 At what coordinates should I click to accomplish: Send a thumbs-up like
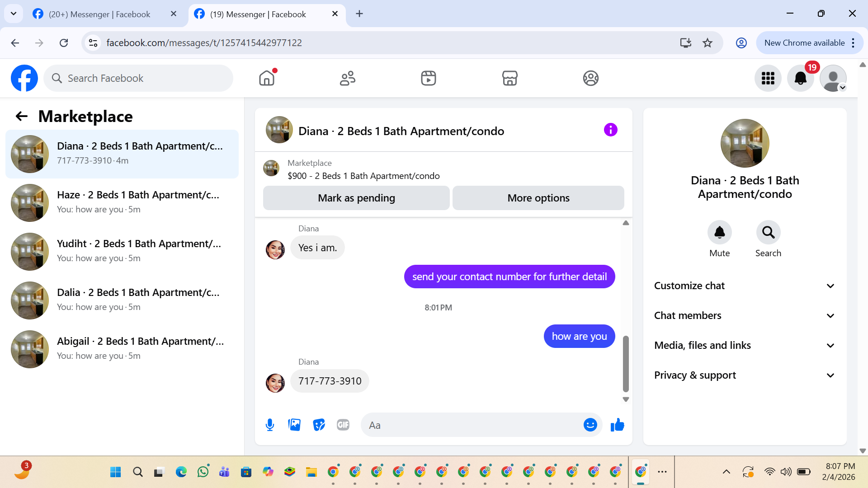click(617, 425)
